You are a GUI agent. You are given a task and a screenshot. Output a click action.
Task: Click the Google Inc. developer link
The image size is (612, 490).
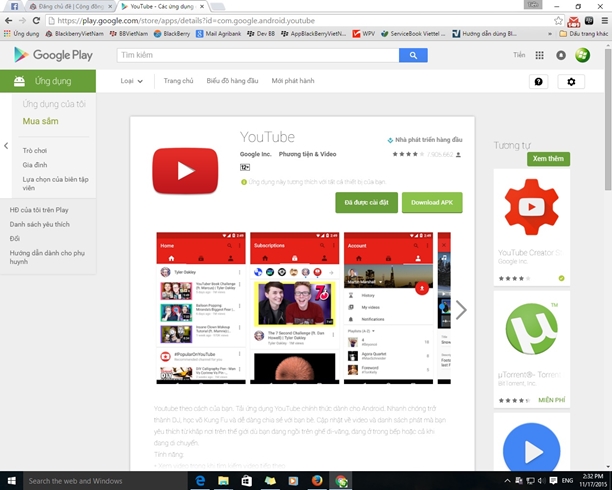click(x=255, y=154)
